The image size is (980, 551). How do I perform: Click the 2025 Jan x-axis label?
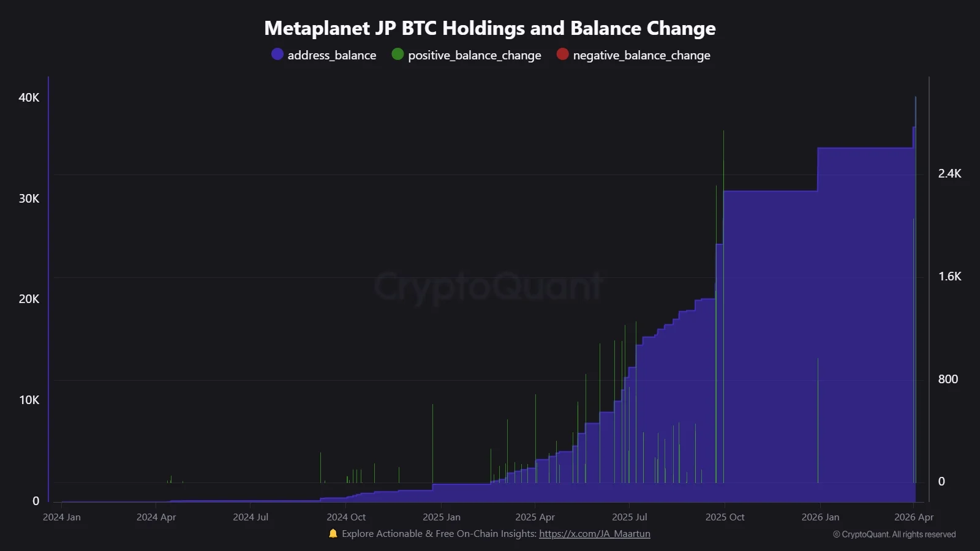pos(442,517)
